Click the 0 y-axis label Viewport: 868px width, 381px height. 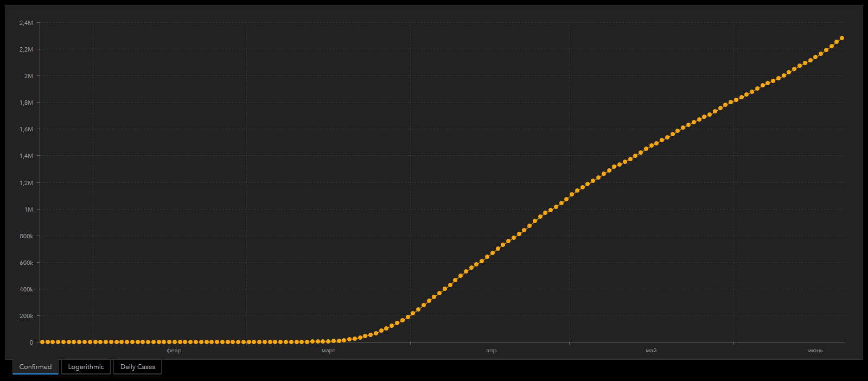click(31, 342)
